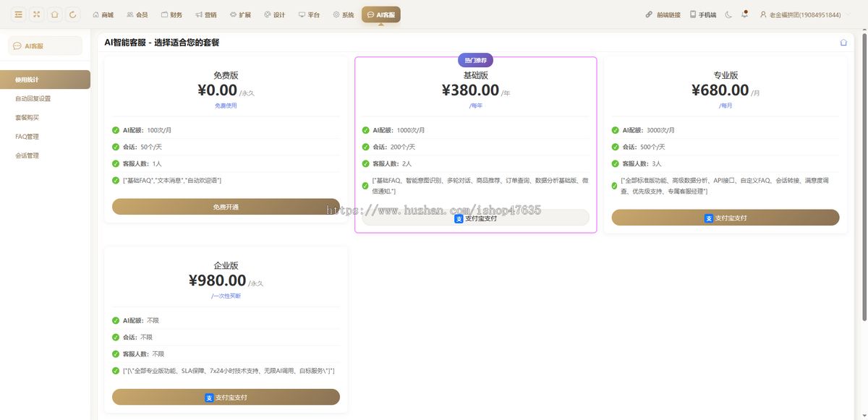Go to home via the top-left house icon

pos(54,14)
